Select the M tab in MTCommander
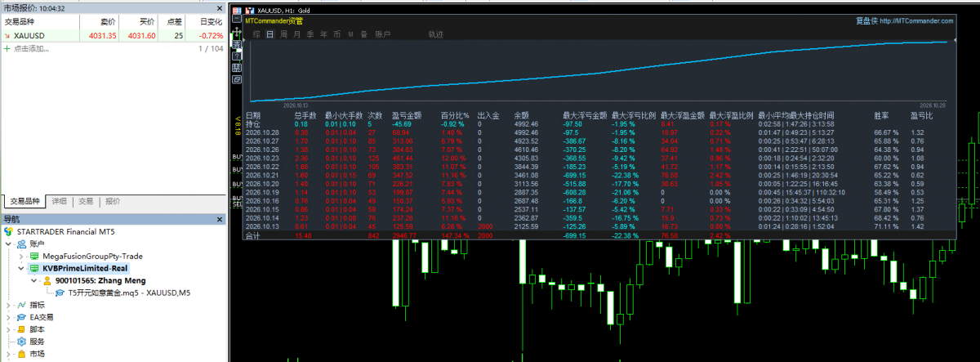Viewport: 980px width, 362px height. 350,34
